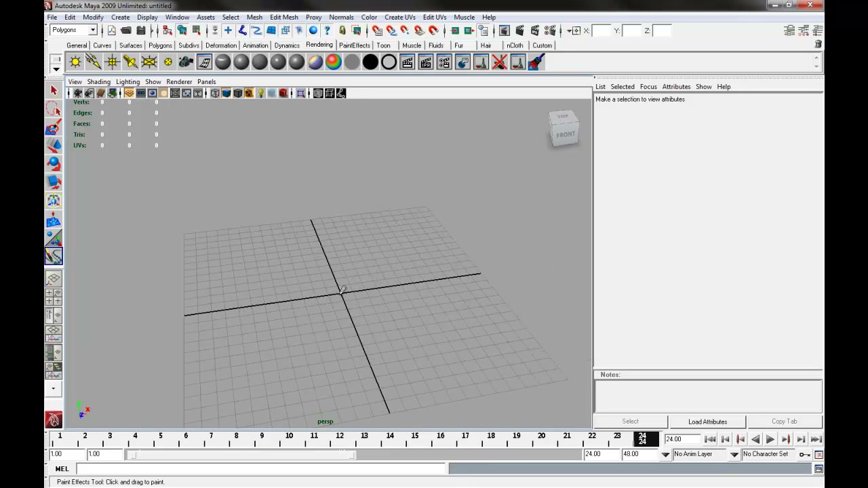The width and height of the screenshot is (868, 488).
Task: Click the Select button in Attribute Editor
Action: point(630,422)
